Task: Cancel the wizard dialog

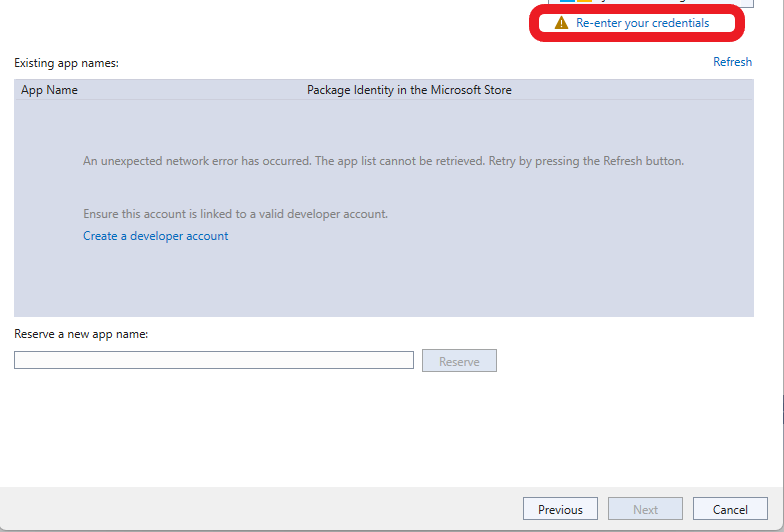Action: pos(730,509)
